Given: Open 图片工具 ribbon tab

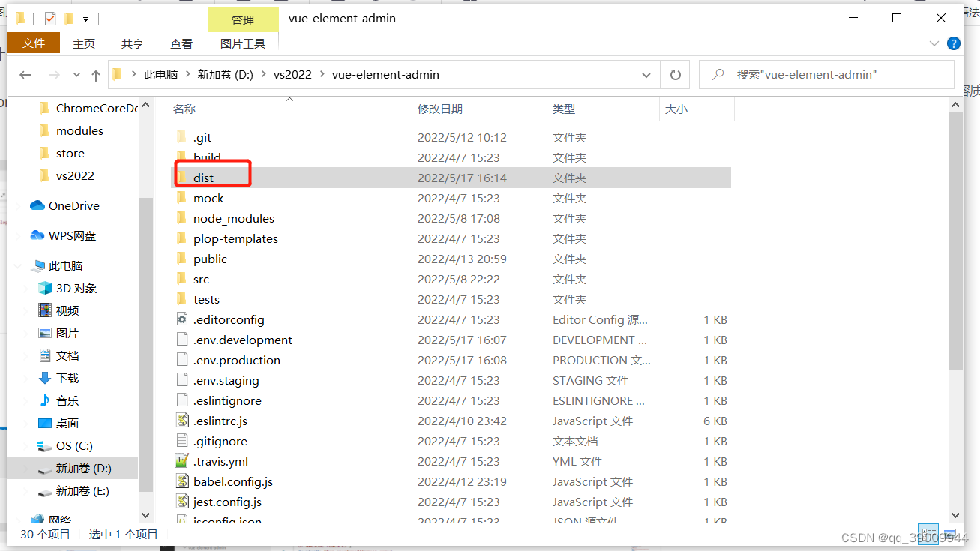Looking at the screenshot, I should [243, 44].
